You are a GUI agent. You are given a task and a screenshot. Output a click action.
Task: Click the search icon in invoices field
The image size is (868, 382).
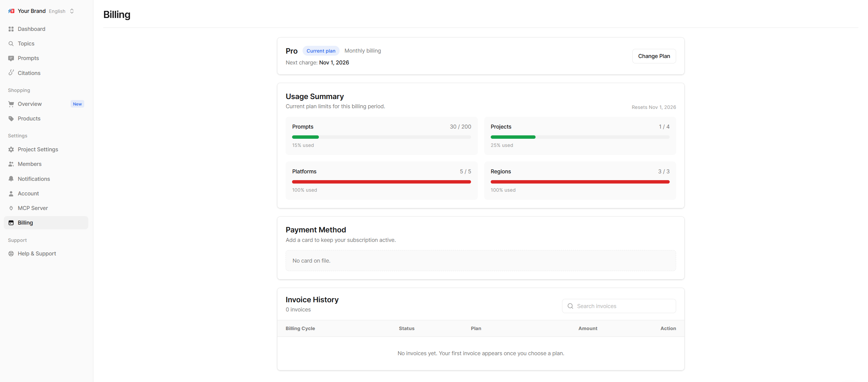coord(570,306)
